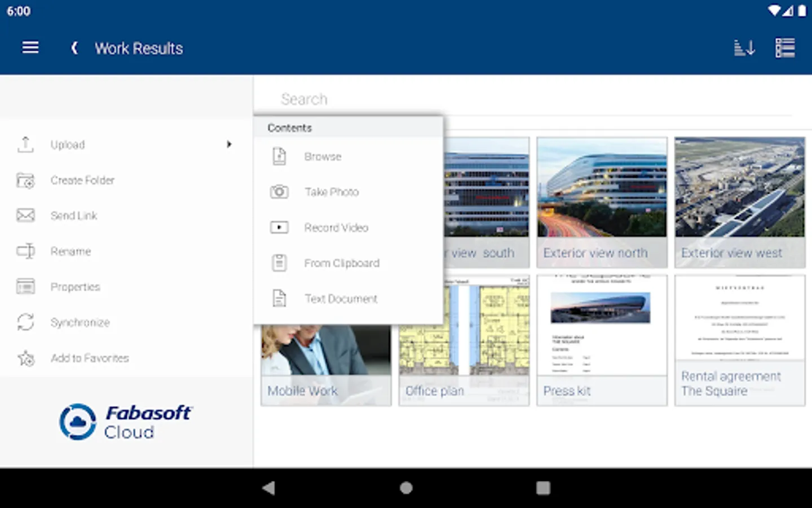Click the sort order icon
This screenshot has height=508, width=812.
pos(744,48)
